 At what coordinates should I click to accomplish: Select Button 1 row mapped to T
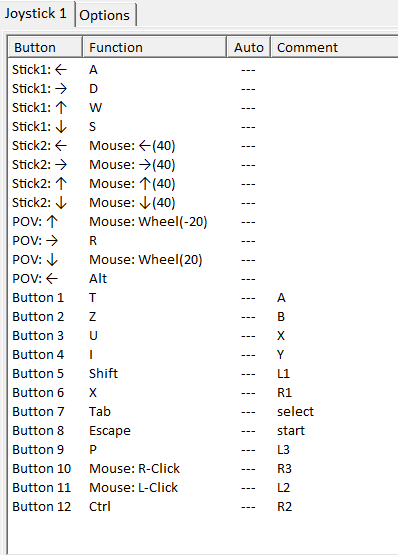tap(203, 298)
